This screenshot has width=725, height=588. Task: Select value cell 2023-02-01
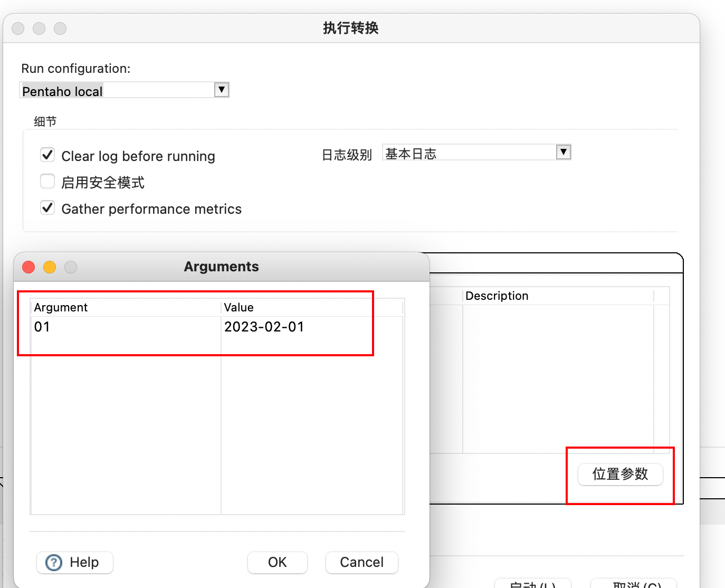click(312, 327)
